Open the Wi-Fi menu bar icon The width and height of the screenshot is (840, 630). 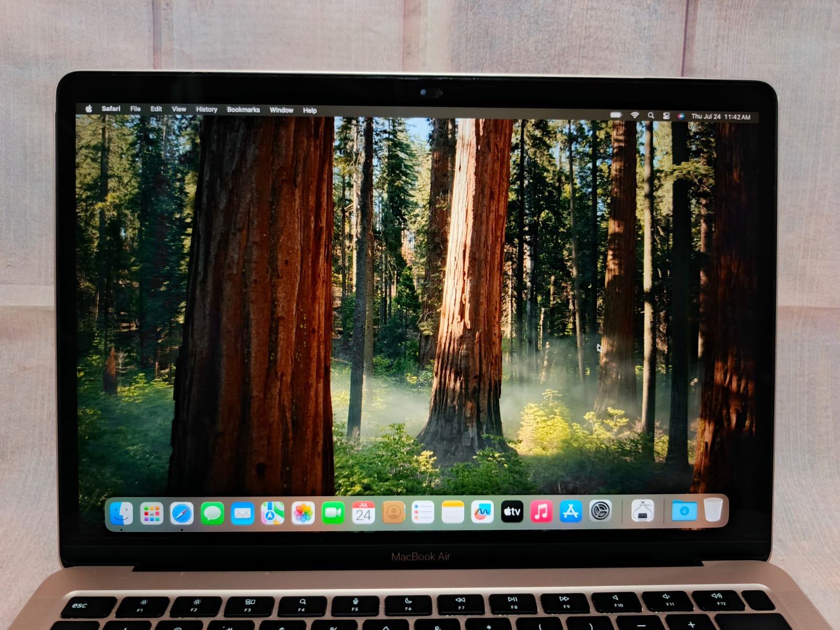pos(635,115)
